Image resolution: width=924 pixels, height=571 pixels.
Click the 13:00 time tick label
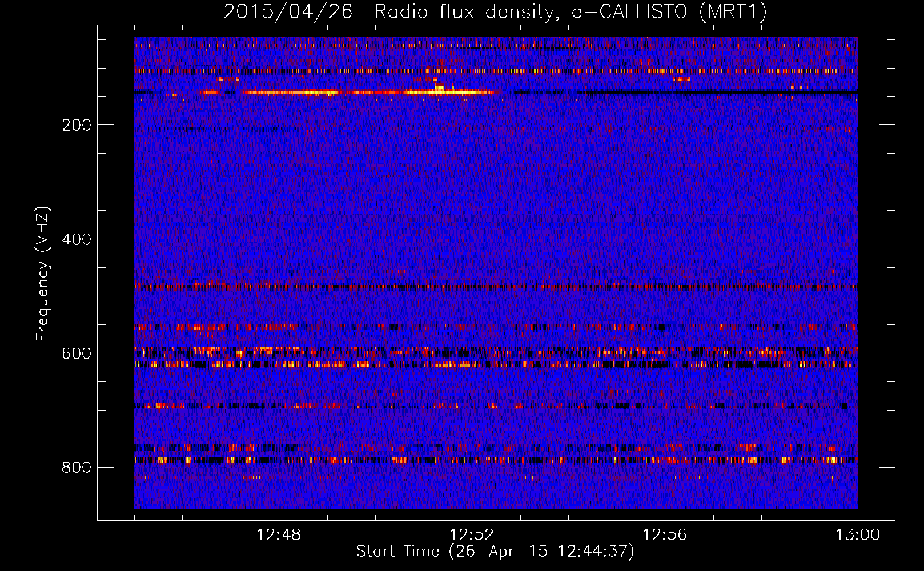tap(858, 535)
